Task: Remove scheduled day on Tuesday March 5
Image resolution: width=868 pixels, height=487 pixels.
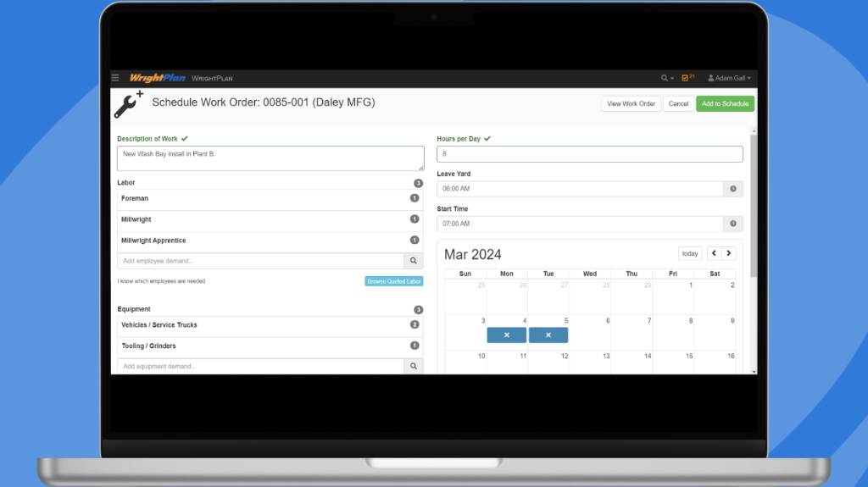Action: pyautogui.click(x=548, y=335)
